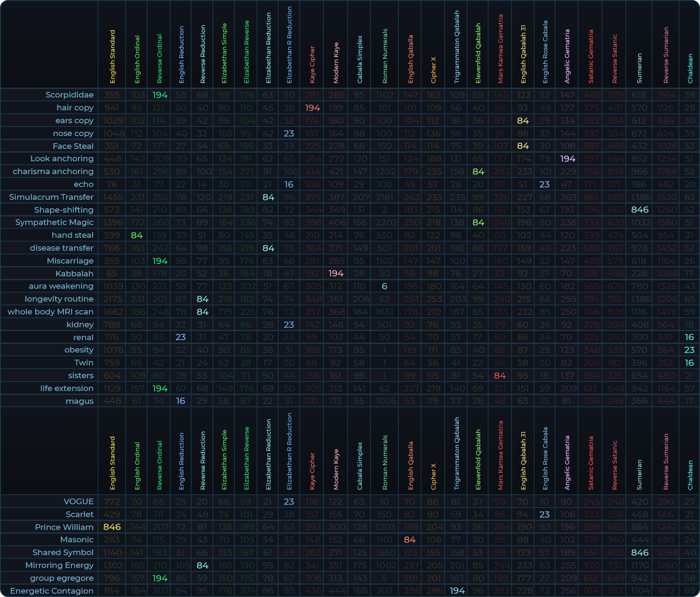Select the 'Prince William' row label

pyautogui.click(x=64, y=527)
